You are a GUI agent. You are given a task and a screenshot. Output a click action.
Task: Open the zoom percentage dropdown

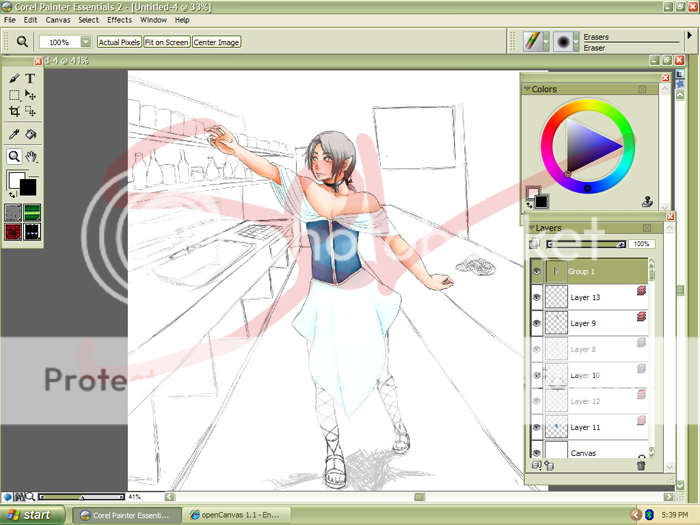[85, 42]
